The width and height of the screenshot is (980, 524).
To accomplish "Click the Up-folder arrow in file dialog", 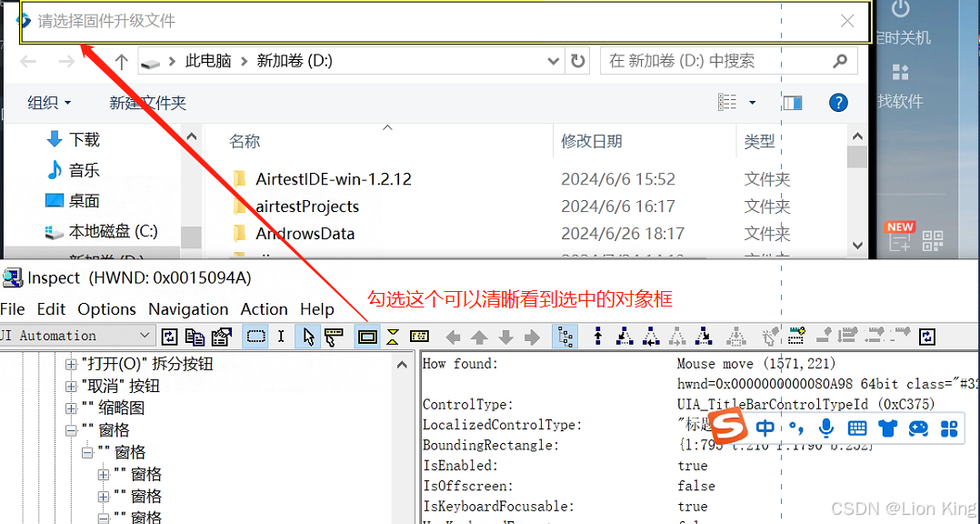I will click(121, 61).
